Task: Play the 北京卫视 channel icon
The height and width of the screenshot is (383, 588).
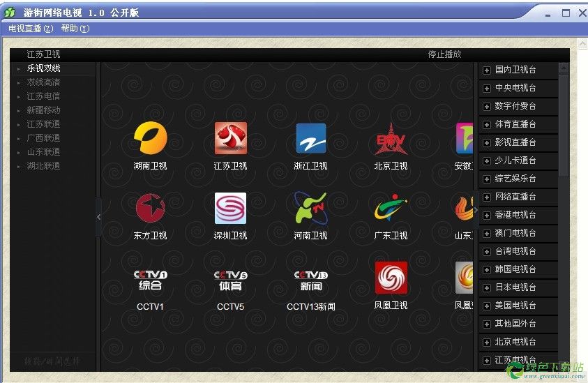Action: point(391,138)
